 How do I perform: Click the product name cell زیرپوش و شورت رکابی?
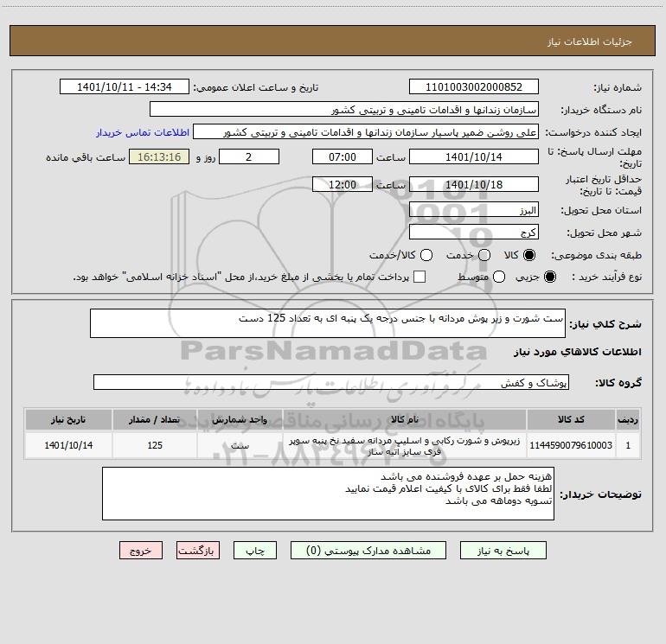(405, 445)
